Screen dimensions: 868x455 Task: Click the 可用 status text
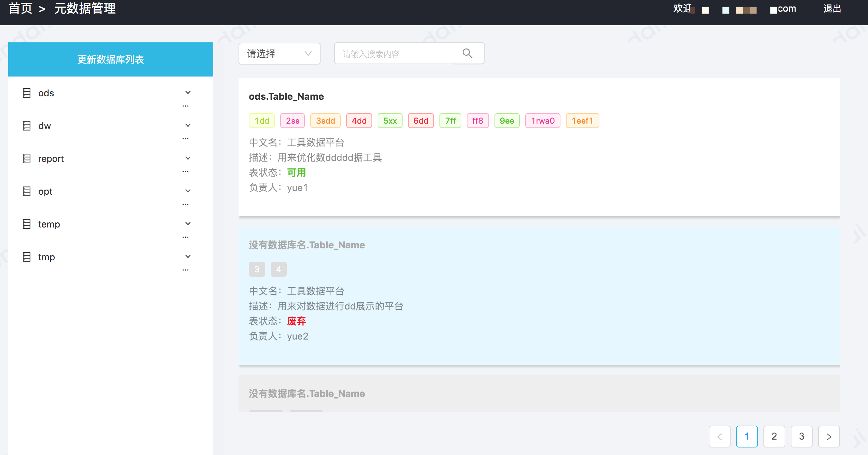296,173
